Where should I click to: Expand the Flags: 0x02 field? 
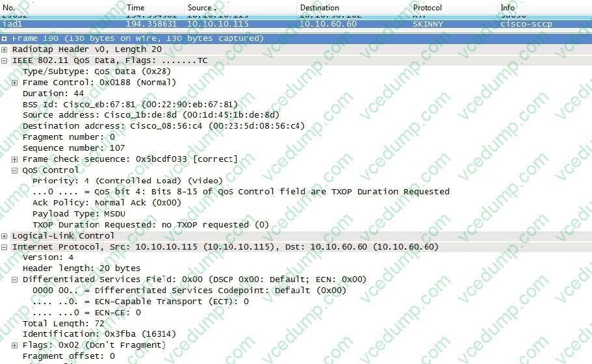15,345
